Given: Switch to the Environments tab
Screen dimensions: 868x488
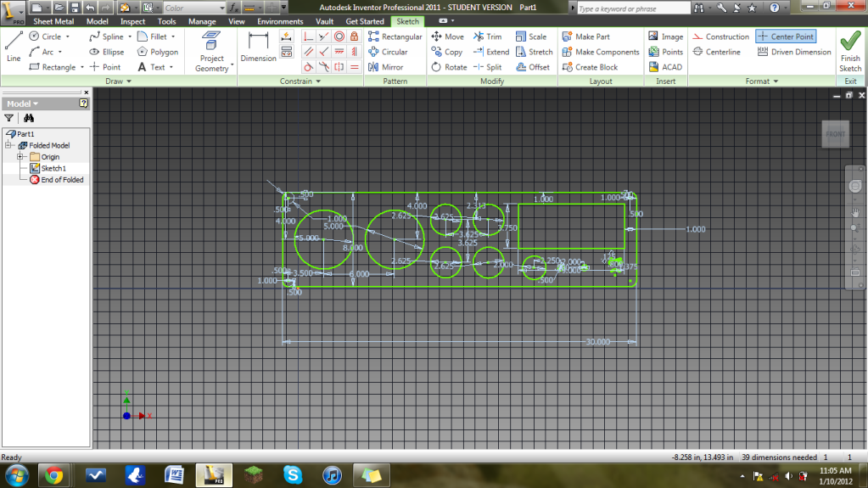Looking at the screenshot, I should tap(279, 21).
